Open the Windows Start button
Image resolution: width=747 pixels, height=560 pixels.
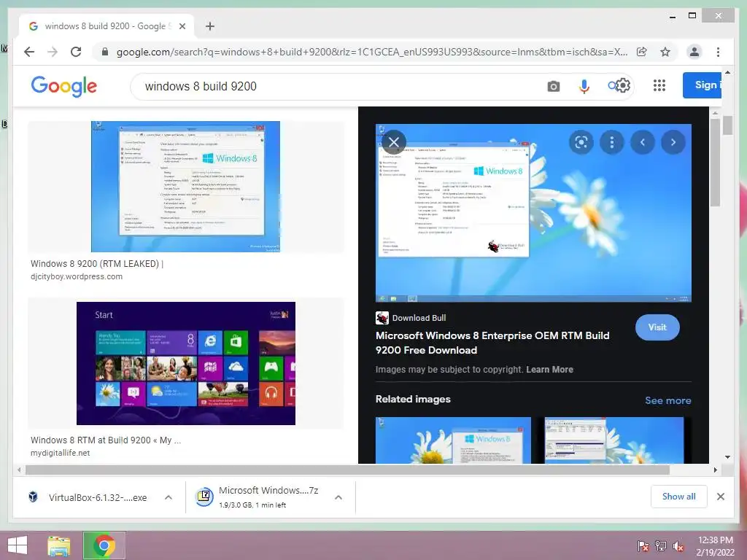18,545
